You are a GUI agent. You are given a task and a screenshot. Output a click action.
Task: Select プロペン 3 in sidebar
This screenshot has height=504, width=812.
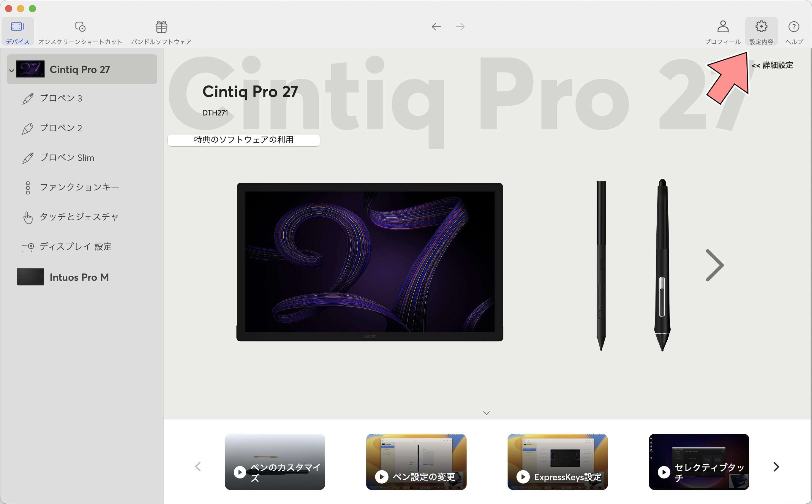point(82,98)
